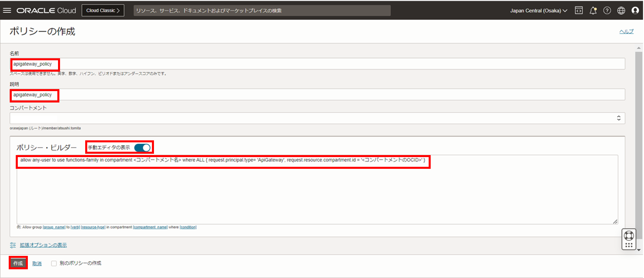Image resolution: width=644 pixels, height=278 pixels.
Task: Check 別のポリシーの作成 checkbox
Action: [x=54, y=263]
